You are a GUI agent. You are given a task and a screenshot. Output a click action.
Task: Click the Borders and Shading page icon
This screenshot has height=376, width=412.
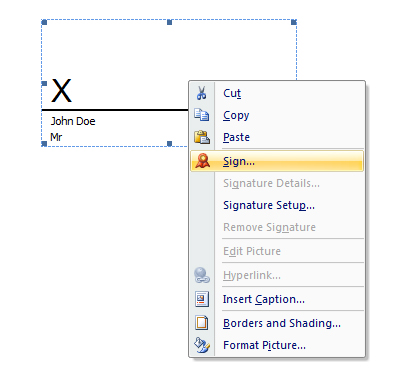(x=202, y=323)
